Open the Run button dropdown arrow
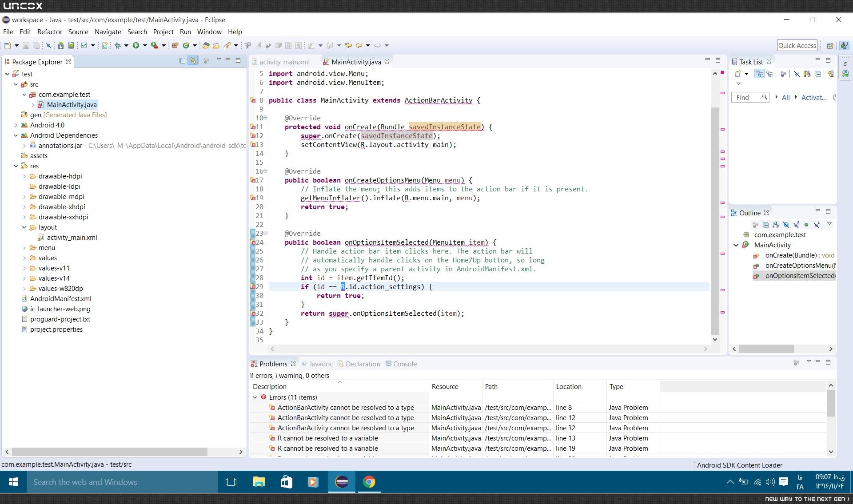Screen dimensions: 853x504 [x=145, y=45]
